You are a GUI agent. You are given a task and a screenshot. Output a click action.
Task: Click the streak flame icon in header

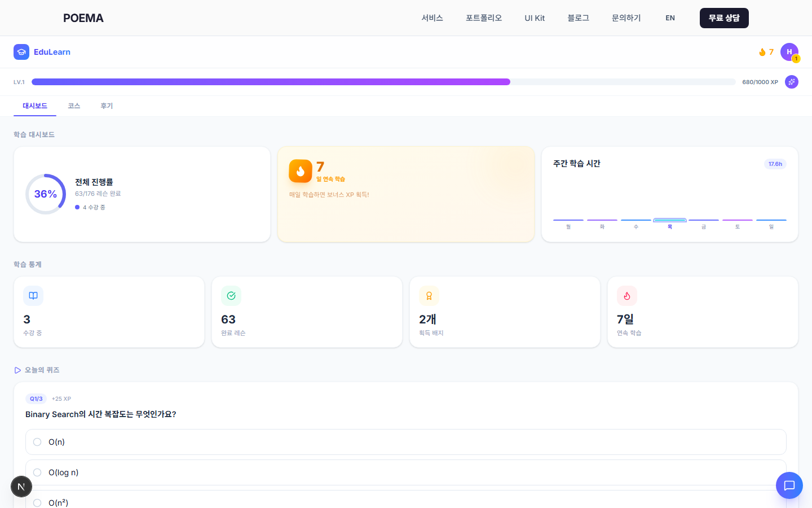coord(762,52)
